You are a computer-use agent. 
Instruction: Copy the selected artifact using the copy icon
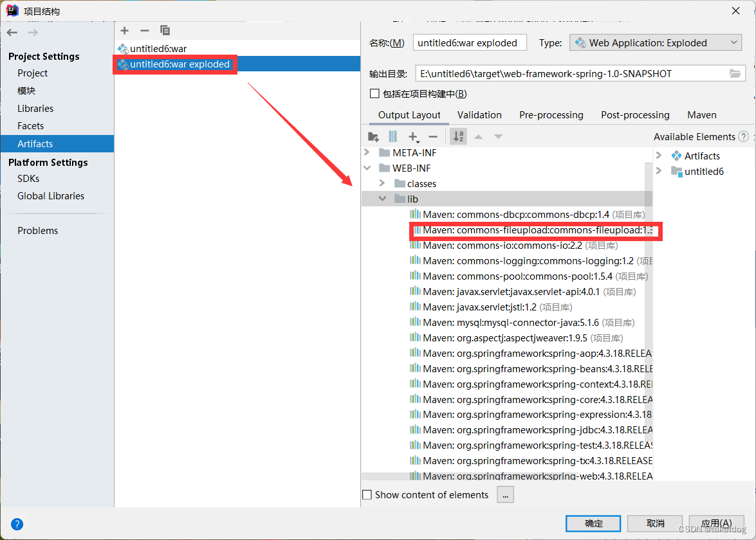point(165,30)
